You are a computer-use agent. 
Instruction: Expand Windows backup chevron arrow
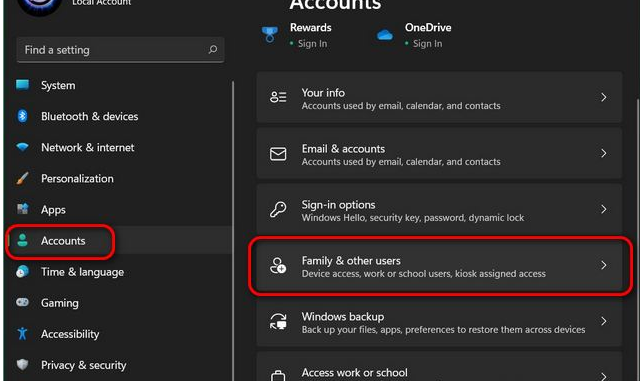[x=603, y=321]
